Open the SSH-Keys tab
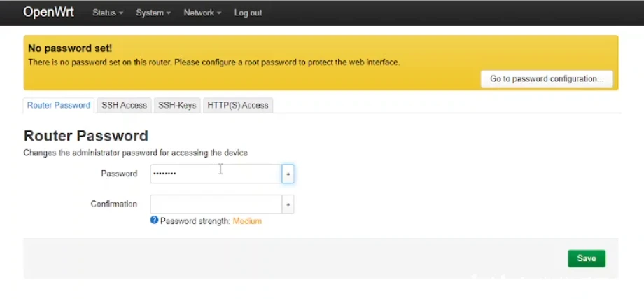This screenshot has height=299, width=644. point(177,105)
